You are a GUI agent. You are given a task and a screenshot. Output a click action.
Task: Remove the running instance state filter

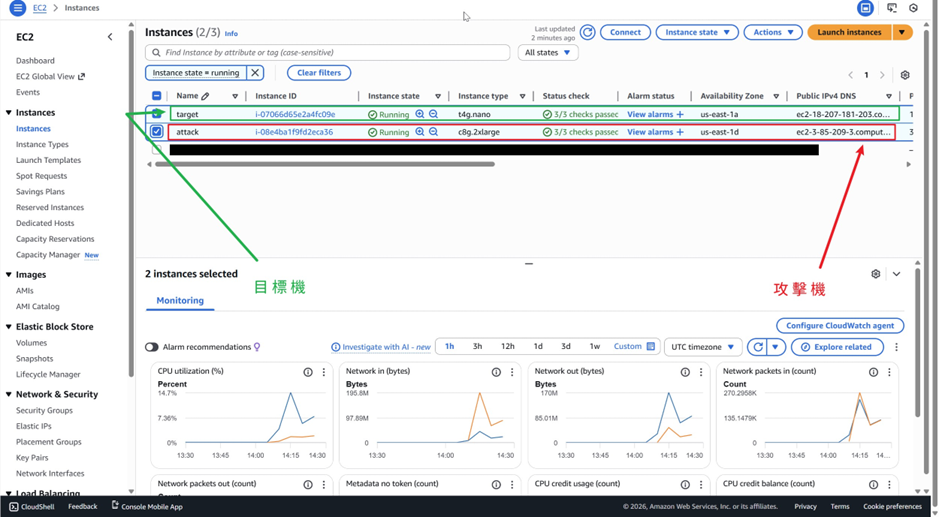[x=255, y=73]
